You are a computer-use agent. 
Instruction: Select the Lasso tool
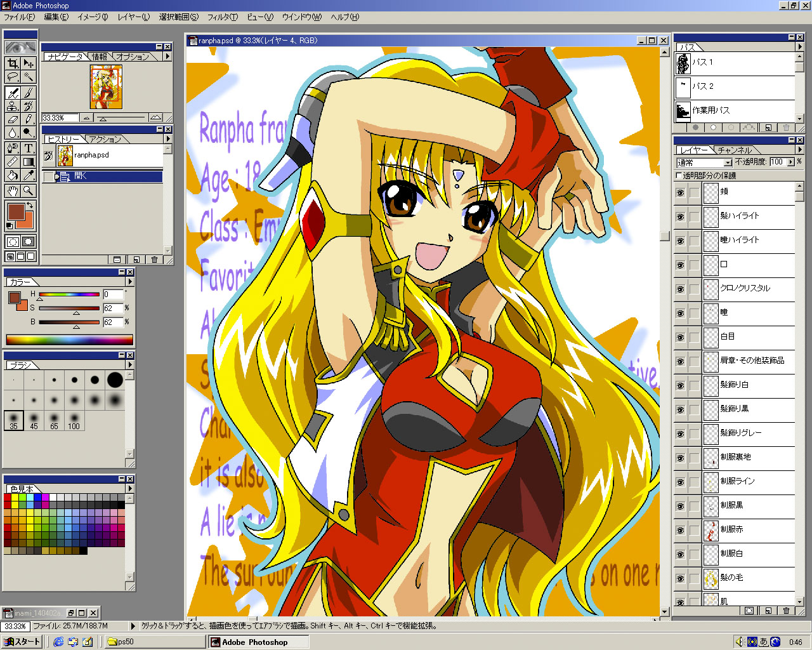point(13,77)
